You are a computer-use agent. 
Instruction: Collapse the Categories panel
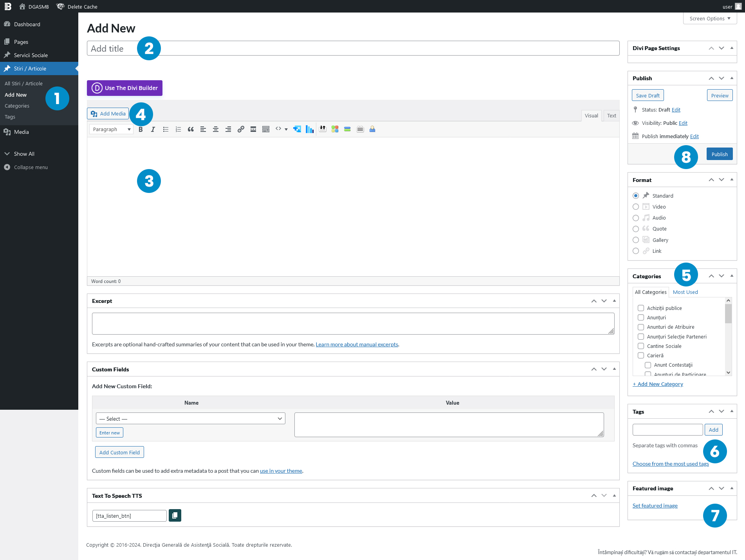tap(732, 276)
